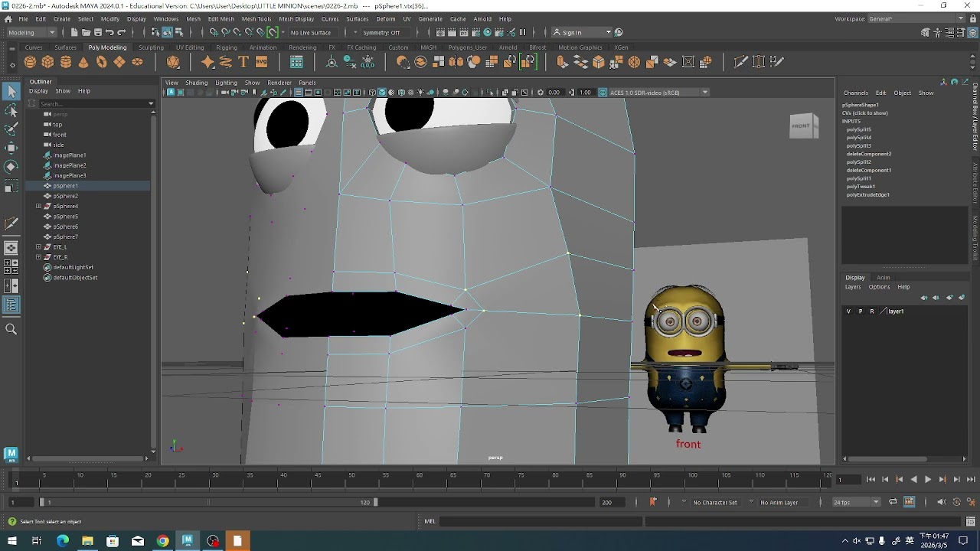Click the Platonic solid shelf icon
Image resolution: width=980 pixels, height=551 pixels.
(x=174, y=62)
